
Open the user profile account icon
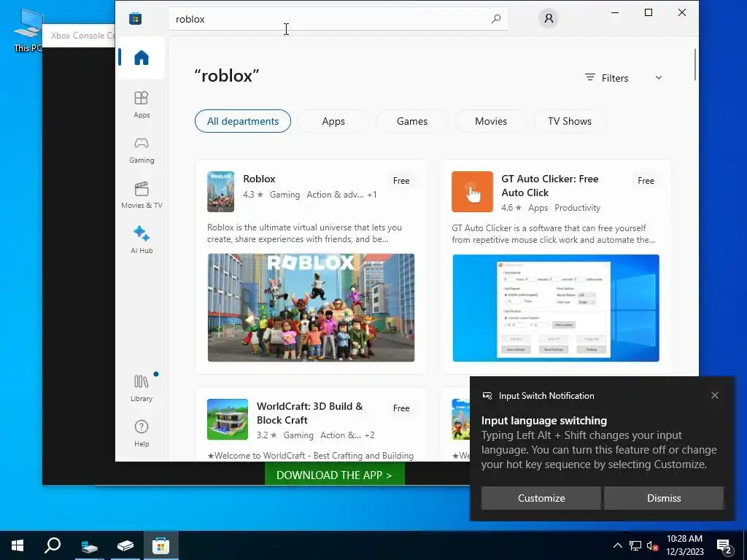pos(549,18)
